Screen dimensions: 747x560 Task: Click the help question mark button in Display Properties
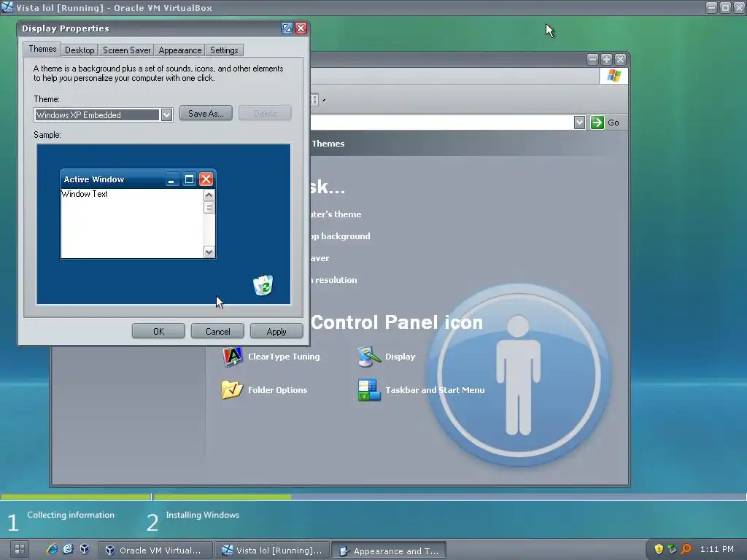tap(287, 28)
